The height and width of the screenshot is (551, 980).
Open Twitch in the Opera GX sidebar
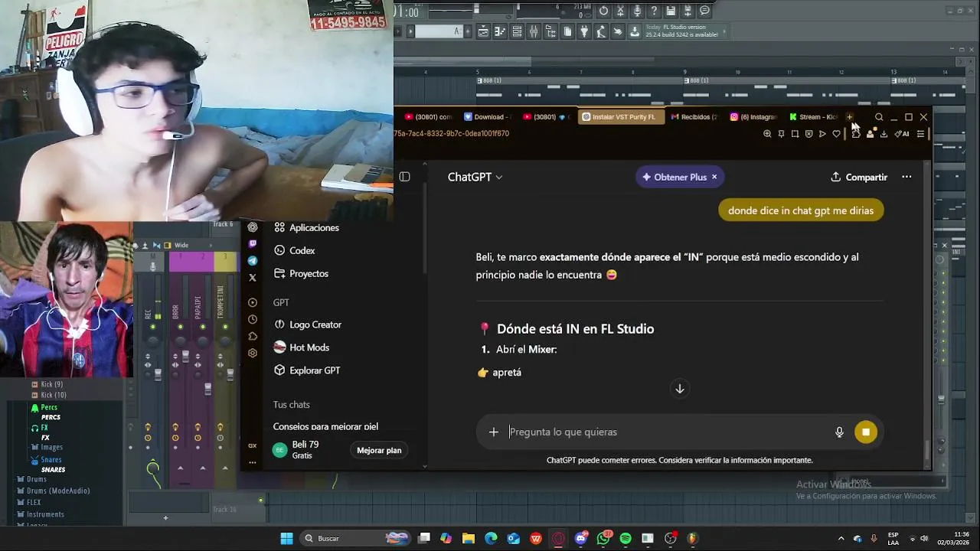pyautogui.click(x=253, y=244)
